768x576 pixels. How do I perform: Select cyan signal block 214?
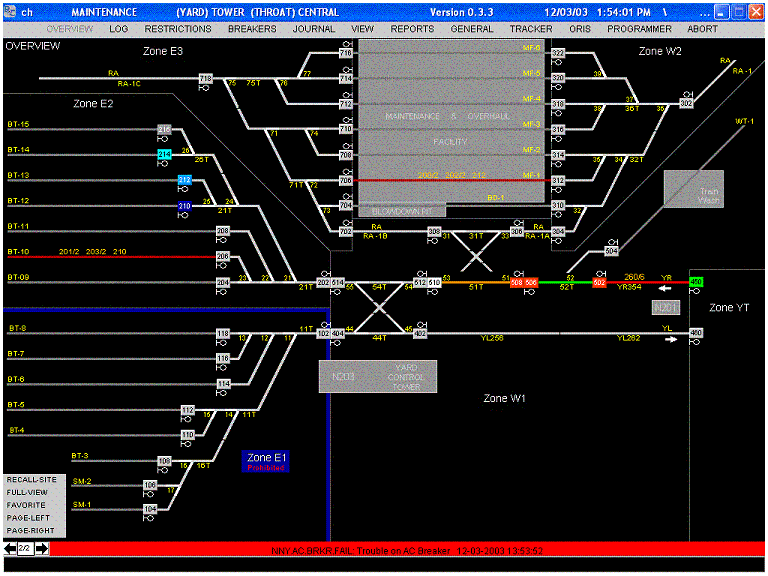(x=164, y=154)
